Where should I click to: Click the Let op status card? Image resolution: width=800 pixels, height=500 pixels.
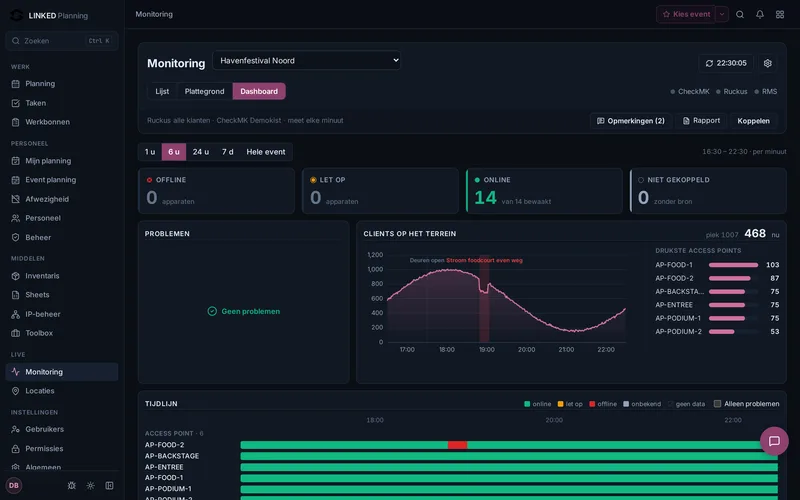(x=380, y=191)
